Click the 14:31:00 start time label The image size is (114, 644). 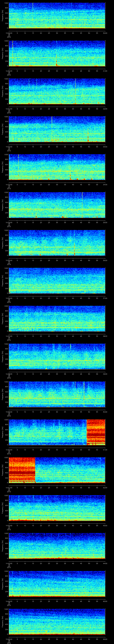9,109
